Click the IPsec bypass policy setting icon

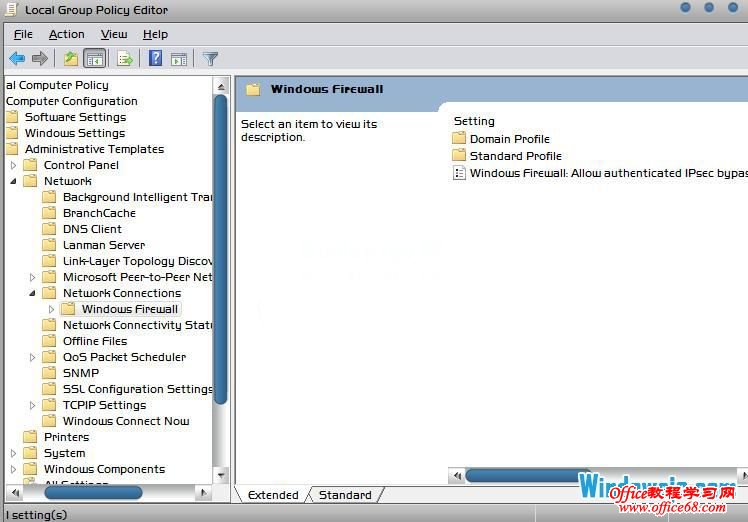point(459,173)
